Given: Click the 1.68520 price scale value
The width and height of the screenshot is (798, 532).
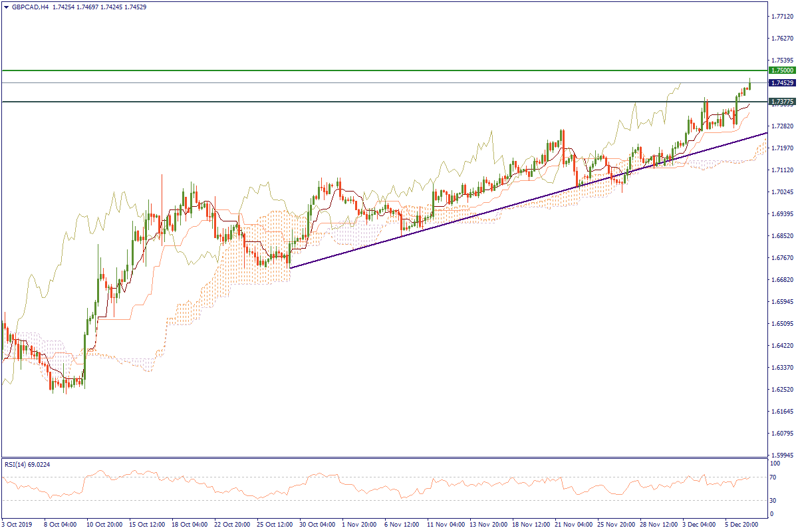Looking at the screenshot, I should coord(782,236).
